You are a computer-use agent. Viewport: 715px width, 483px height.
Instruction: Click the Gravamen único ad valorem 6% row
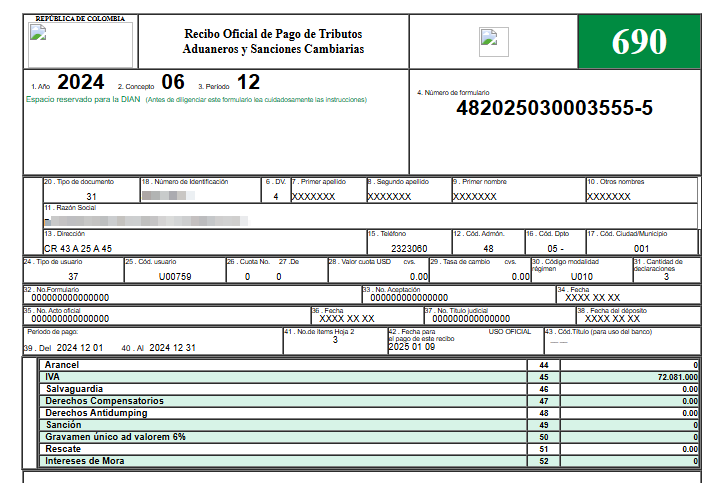coord(115,437)
